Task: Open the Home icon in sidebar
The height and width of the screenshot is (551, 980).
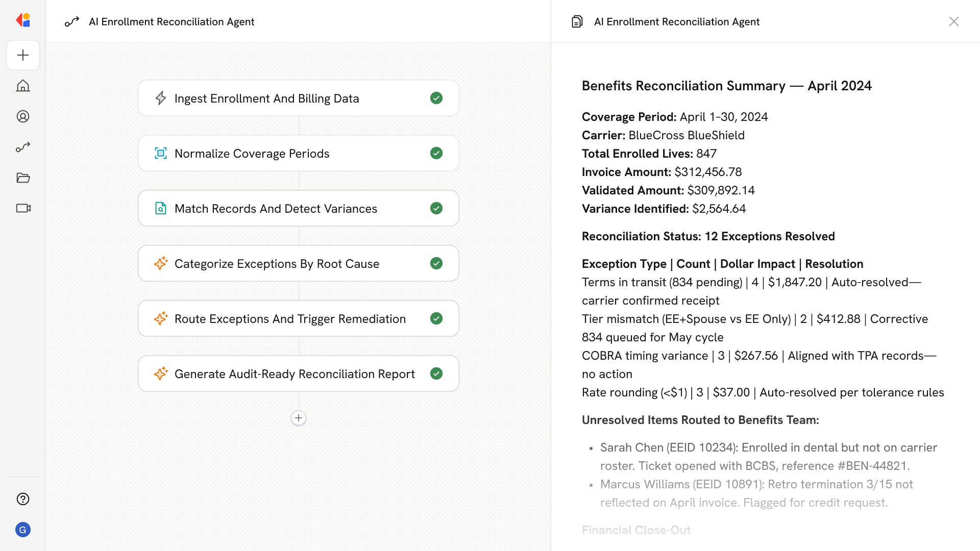Action: click(23, 86)
